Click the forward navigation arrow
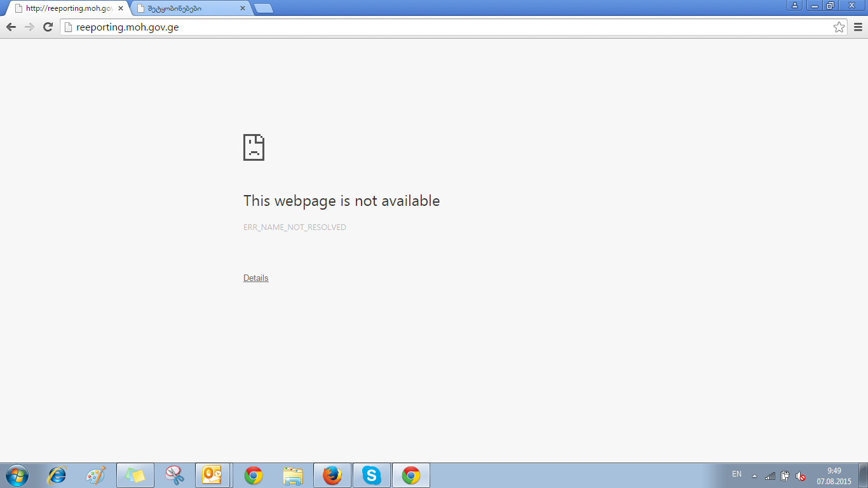 (x=29, y=27)
